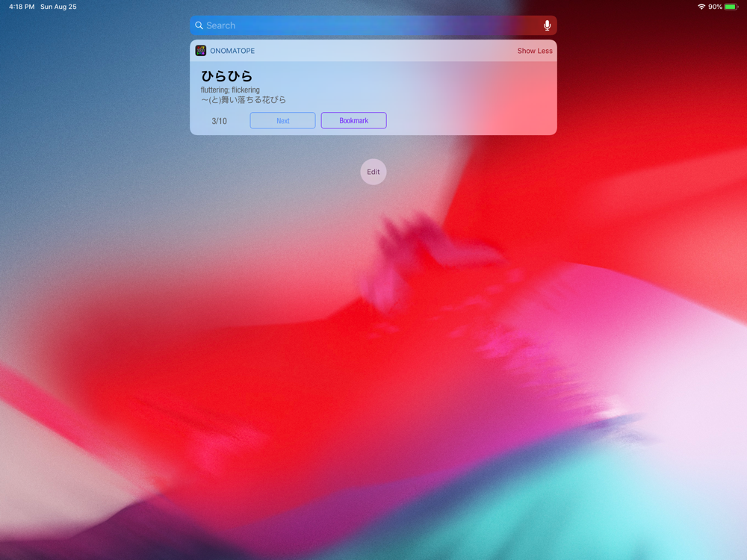Image resolution: width=747 pixels, height=560 pixels.
Task: Tap the Wi-Fi status icon
Action: coord(701,7)
